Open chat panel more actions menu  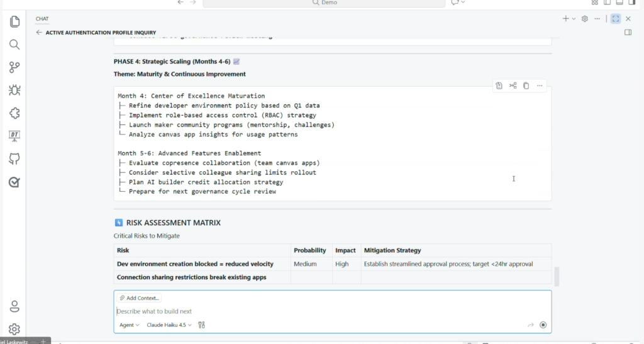point(597,19)
